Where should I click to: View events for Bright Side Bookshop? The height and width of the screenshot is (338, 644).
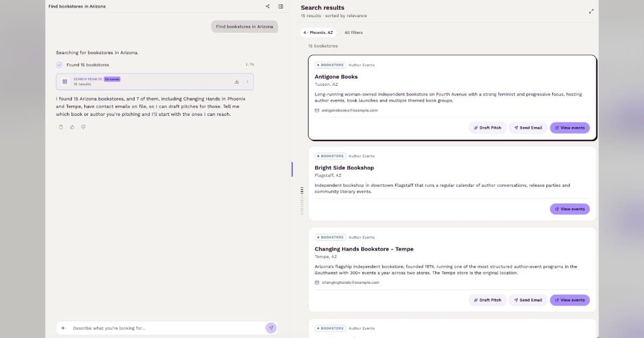coord(570,209)
